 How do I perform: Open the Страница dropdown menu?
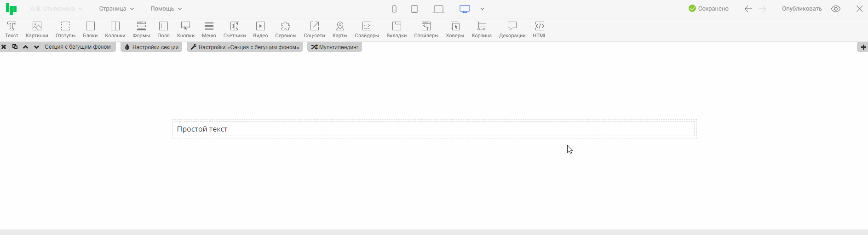(x=116, y=9)
